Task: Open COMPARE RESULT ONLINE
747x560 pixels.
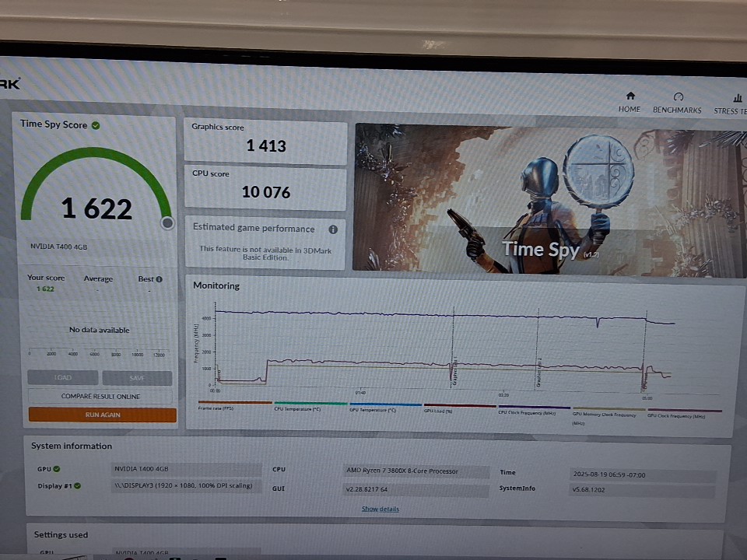Action: point(100,396)
